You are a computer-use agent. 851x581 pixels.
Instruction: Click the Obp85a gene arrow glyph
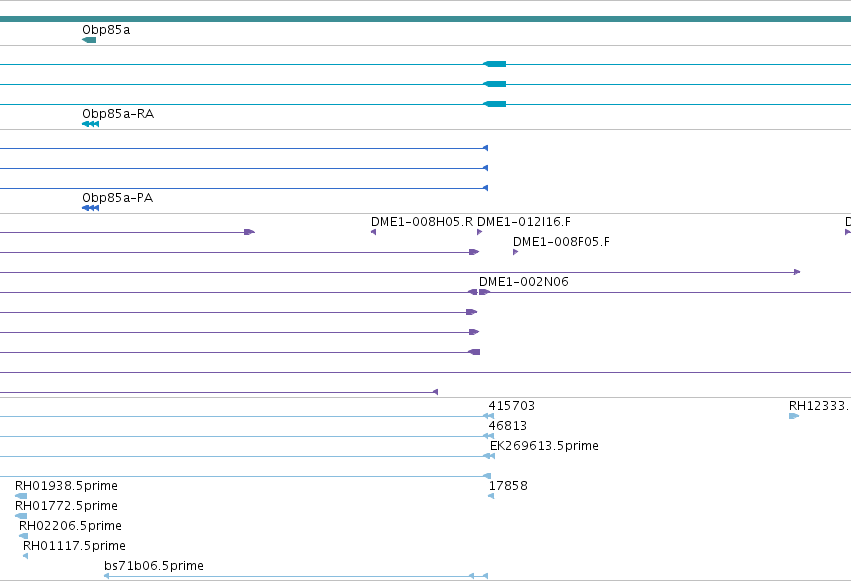(89, 40)
